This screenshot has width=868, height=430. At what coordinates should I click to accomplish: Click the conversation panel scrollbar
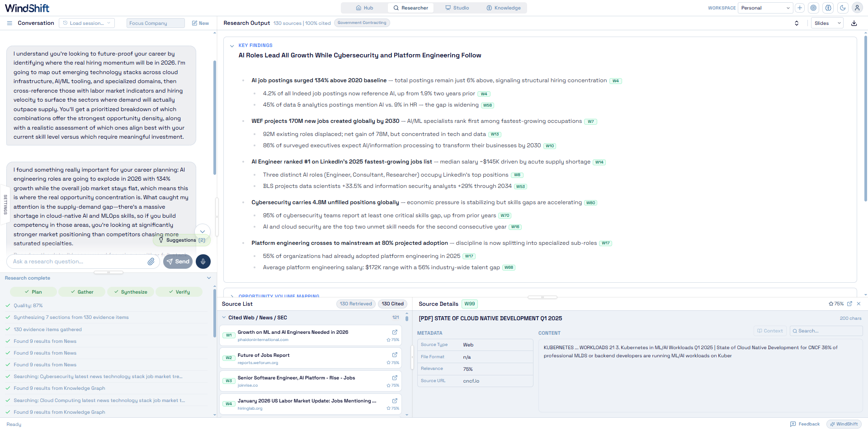214,117
